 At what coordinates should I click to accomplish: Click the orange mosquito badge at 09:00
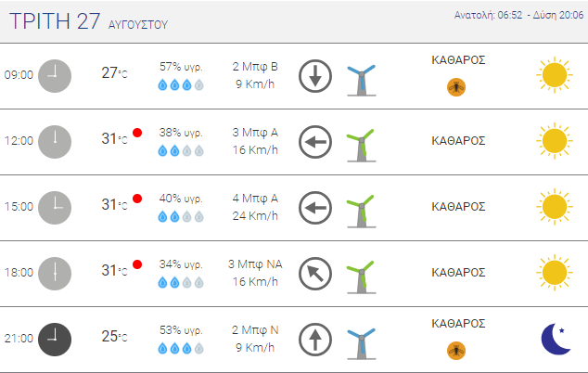456,86
